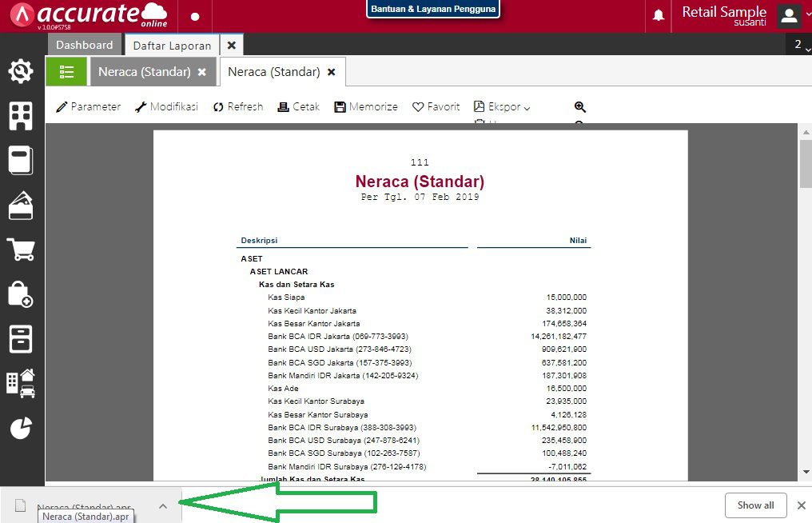The height and width of the screenshot is (523, 812).
Task: Open the cash register module icon
Action: pos(22,339)
